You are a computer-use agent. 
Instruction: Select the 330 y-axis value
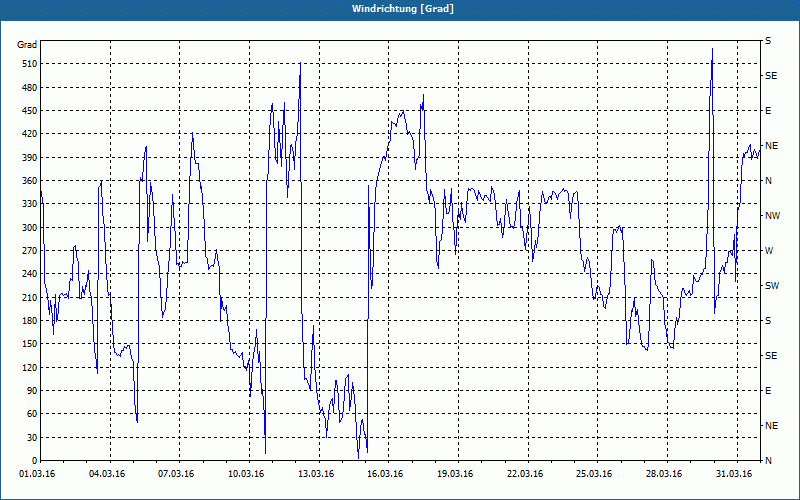click(x=30, y=204)
